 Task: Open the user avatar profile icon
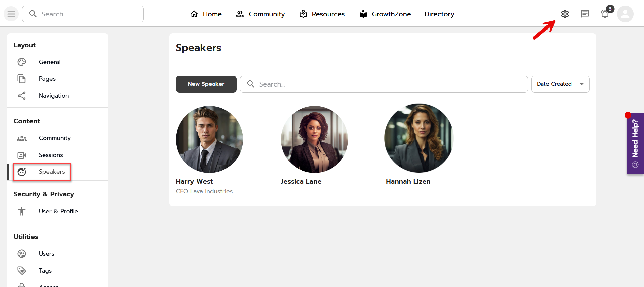pos(625,14)
